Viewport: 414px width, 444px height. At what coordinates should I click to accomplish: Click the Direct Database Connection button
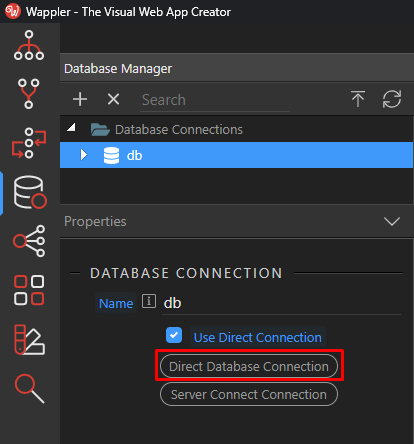(x=249, y=366)
